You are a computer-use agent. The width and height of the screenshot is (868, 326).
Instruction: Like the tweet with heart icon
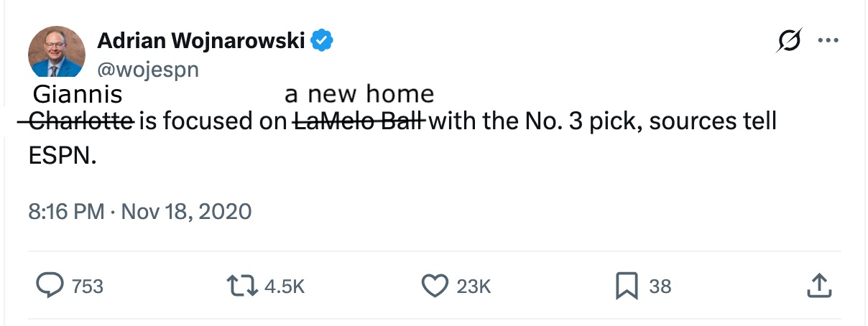[x=434, y=287]
